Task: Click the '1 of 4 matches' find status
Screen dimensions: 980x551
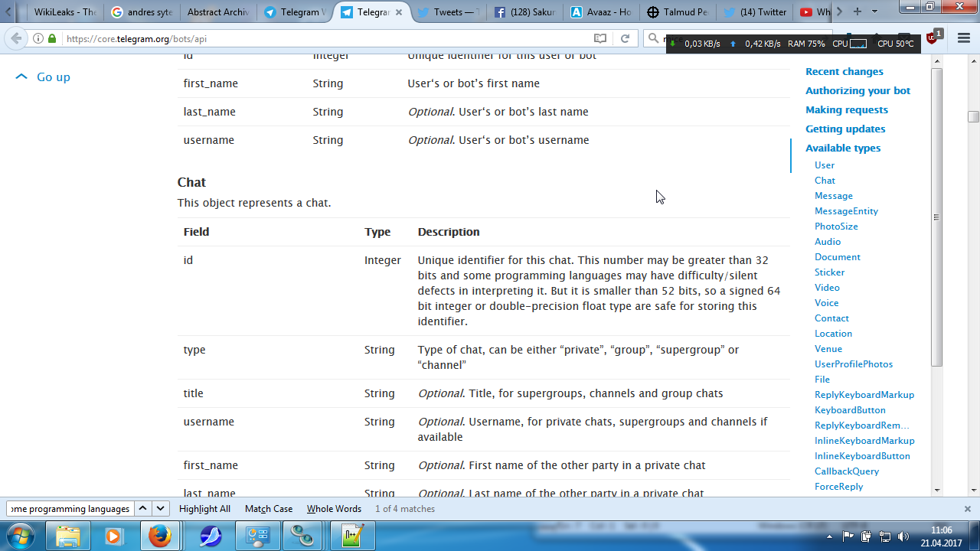Action: click(405, 509)
